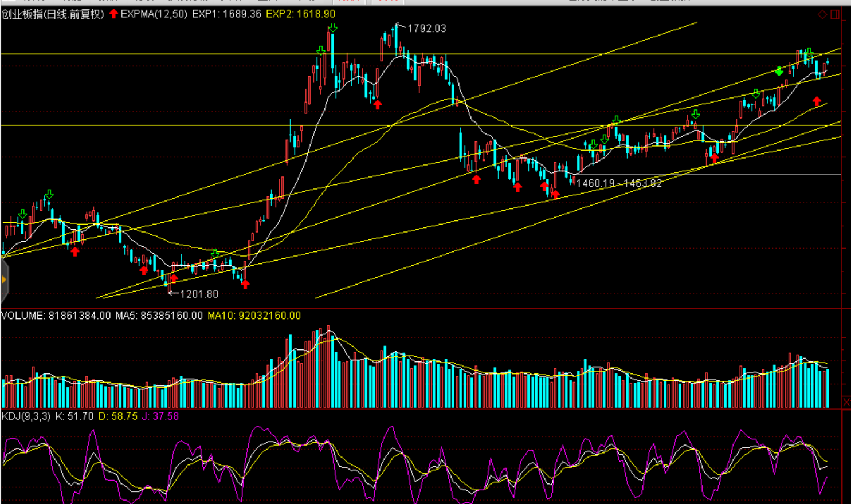
Task: Click green sell arrow above the 1792.03 peak's left candle
Action: [x=332, y=29]
